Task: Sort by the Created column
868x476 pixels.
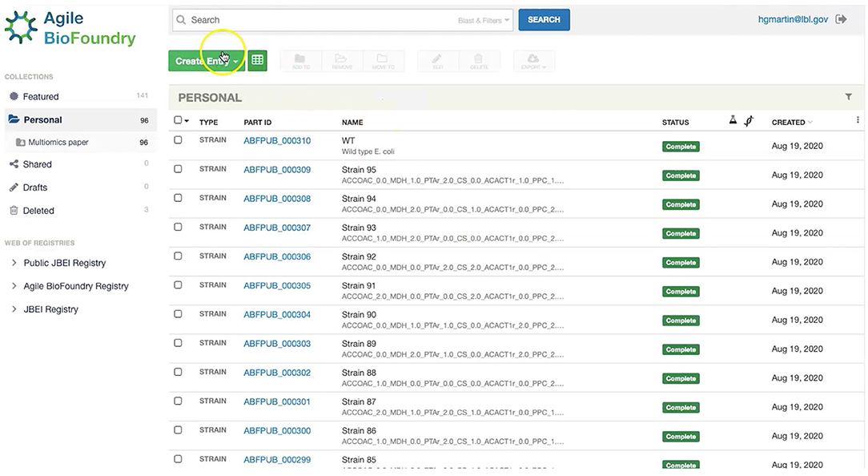Action: (x=792, y=122)
